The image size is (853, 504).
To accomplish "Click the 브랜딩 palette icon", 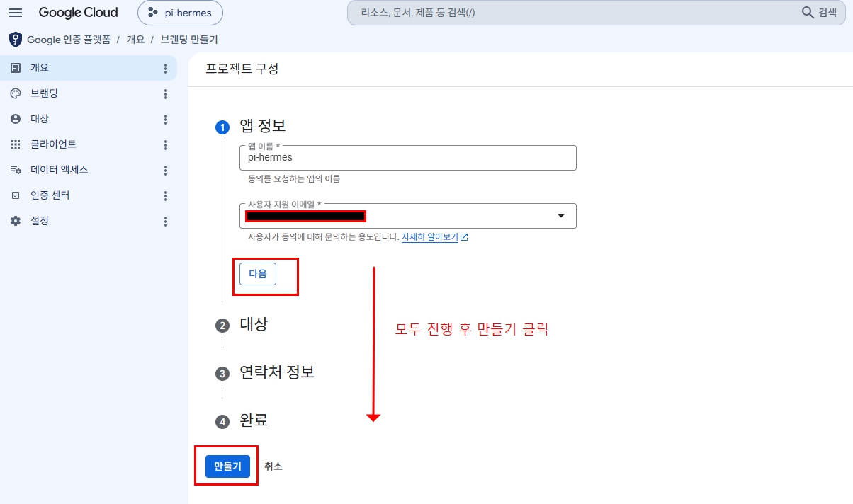I will pos(16,93).
